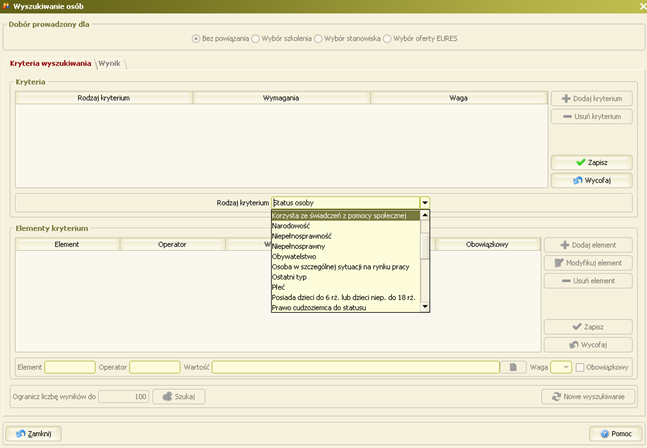Viewport: 647px width, 448px height.
Task: Click the grey Zapisz button under Elementy kryterium
Action: [x=588, y=327]
